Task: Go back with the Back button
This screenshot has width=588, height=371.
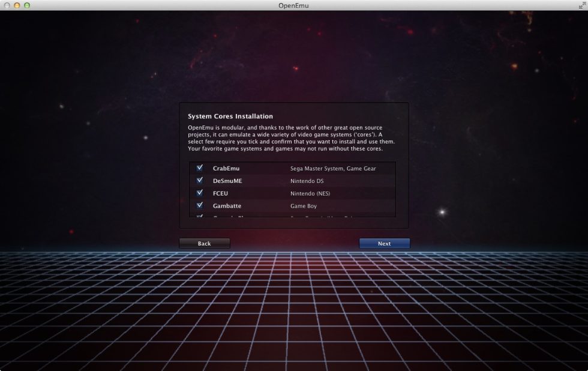Action: (x=205, y=244)
